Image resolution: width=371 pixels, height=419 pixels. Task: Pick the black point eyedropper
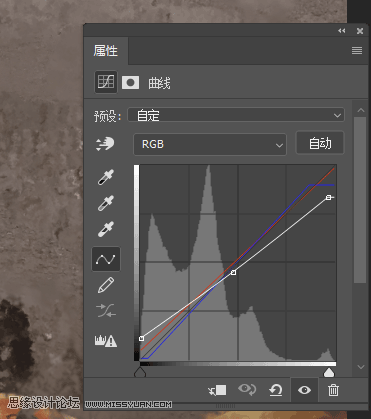pos(106,177)
